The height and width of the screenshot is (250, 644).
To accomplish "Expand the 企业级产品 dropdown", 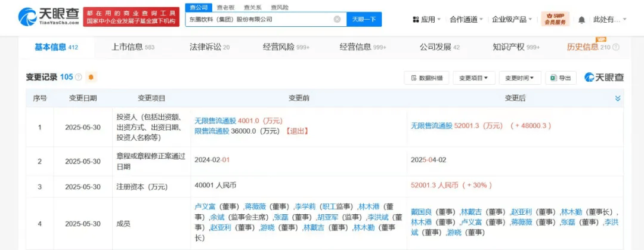I will coord(512,19).
